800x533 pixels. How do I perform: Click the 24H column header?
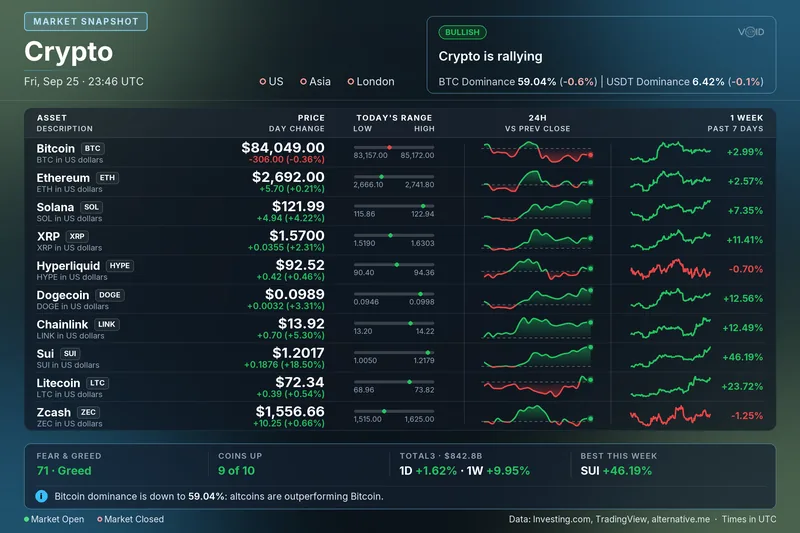pyautogui.click(x=537, y=118)
